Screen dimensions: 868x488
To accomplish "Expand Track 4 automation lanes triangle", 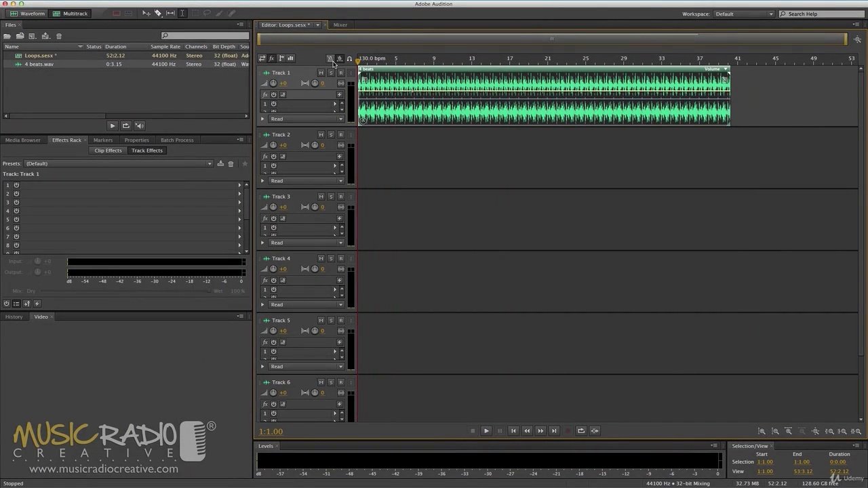I will coord(262,304).
